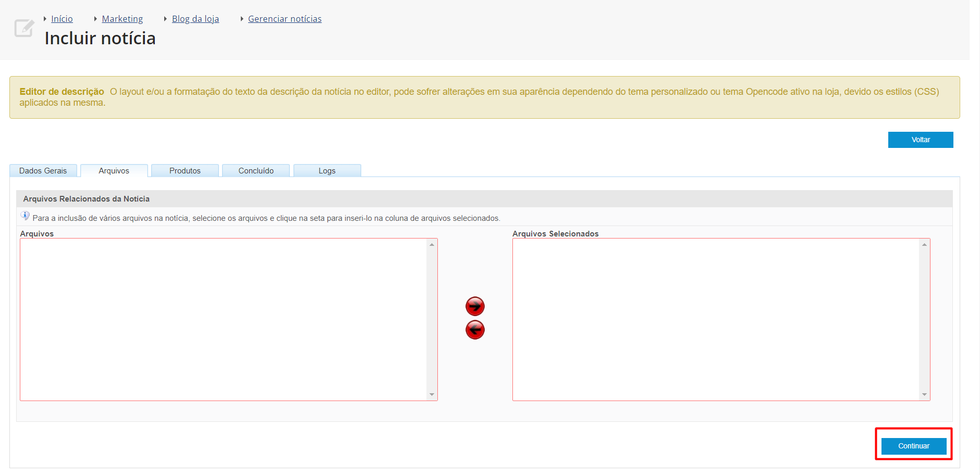Open the Dados Gerais tab
The height and width of the screenshot is (475, 980).
tap(43, 171)
